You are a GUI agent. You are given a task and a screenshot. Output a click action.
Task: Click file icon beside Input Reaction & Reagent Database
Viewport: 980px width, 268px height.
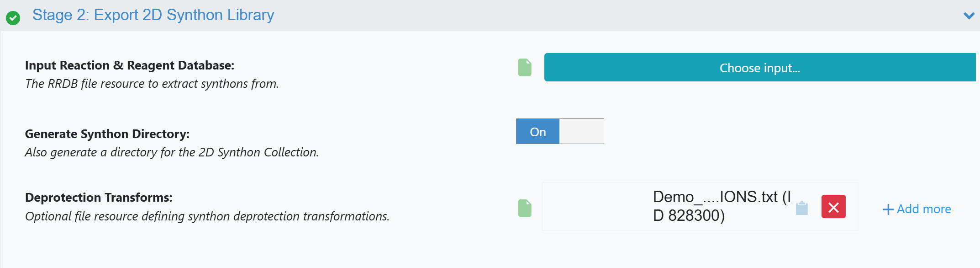[525, 67]
